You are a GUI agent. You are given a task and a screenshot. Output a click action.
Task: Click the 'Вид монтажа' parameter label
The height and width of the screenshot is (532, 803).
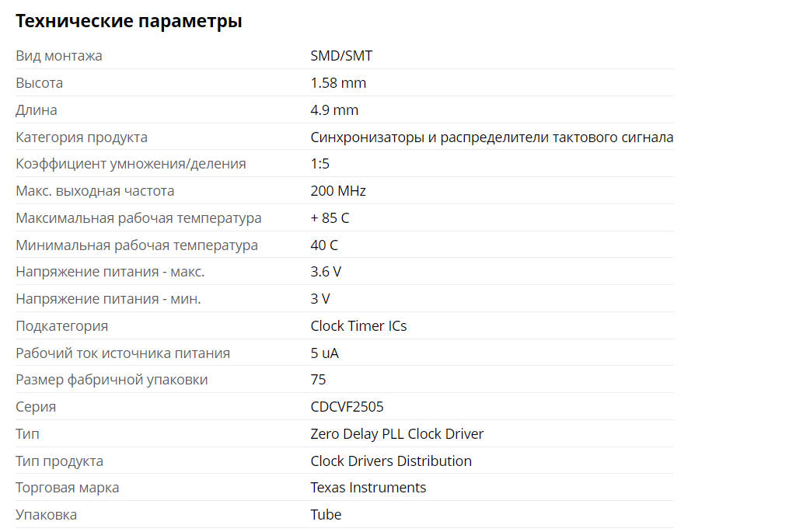pos(59,56)
